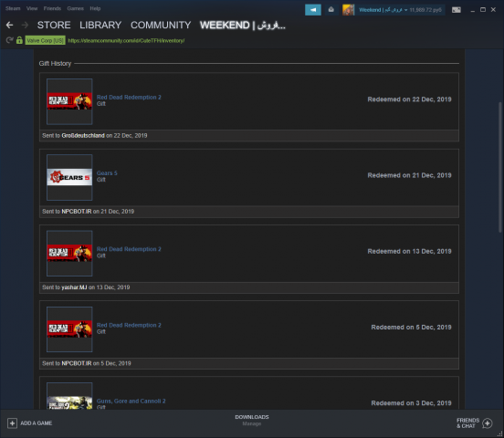The width and height of the screenshot is (504, 438).
Task: Maximize the Steam window
Action: pyautogui.click(x=483, y=10)
